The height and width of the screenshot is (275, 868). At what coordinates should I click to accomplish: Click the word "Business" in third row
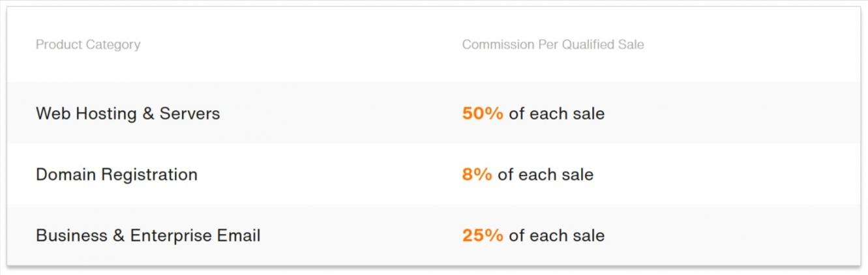coord(71,235)
